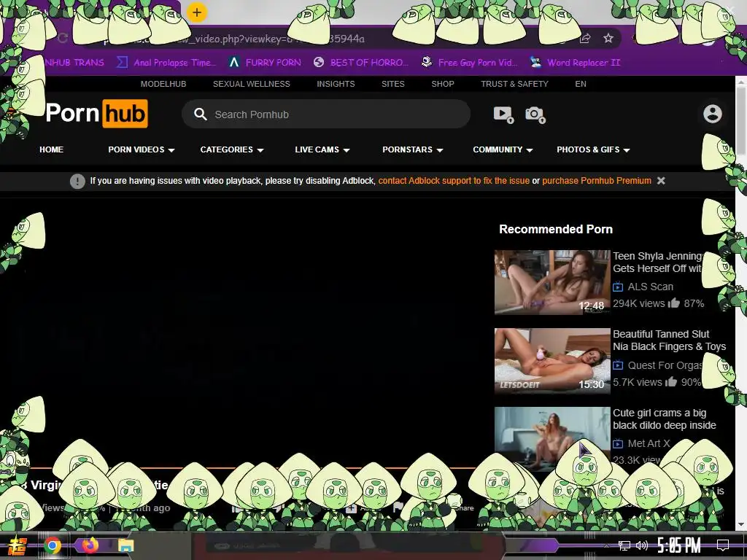747x560 pixels.
Task: Open SEXUAL WELLNESS in the top bar
Action: point(252,84)
